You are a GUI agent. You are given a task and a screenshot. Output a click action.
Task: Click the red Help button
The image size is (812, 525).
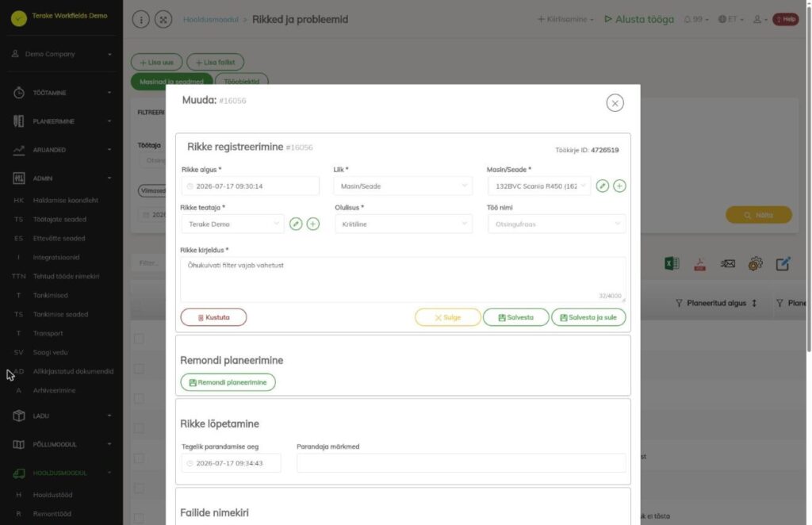[x=786, y=19]
